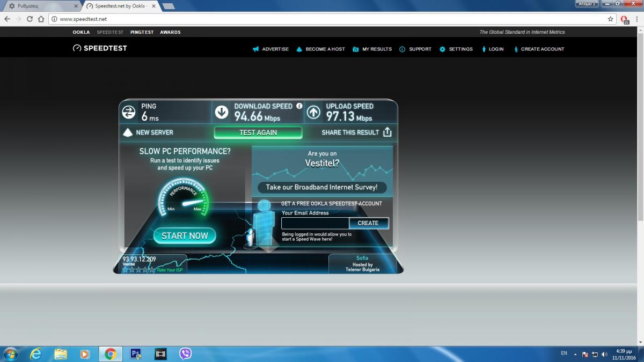This screenshot has width=644, height=362.
Task: Click the Advertise megaphone icon
Action: click(x=255, y=49)
